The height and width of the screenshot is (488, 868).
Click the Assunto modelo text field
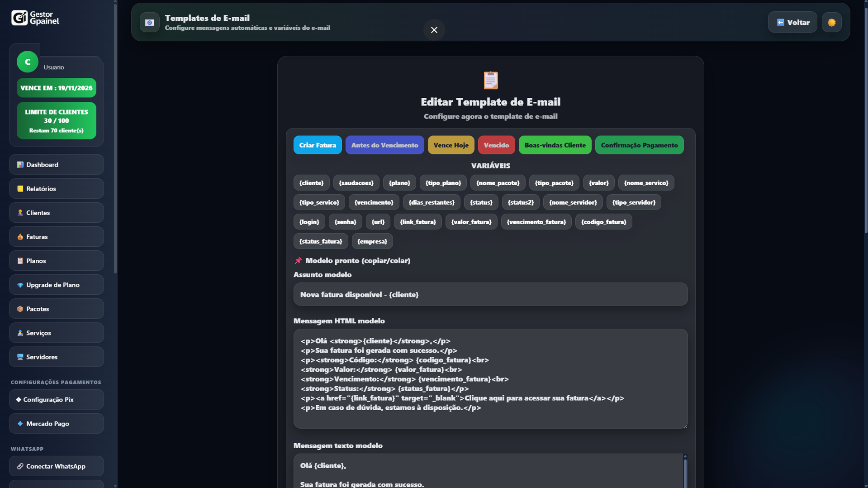(x=490, y=295)
